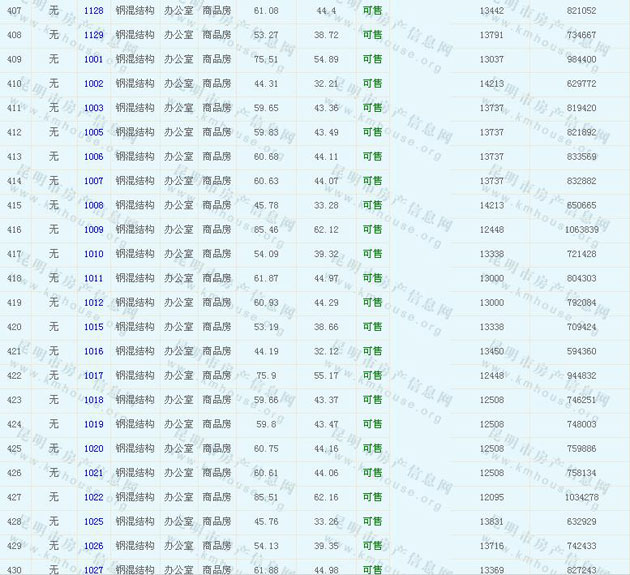The height and width of the screenshot is (575, 630).
Task: Select area value 85.51 cell
Action: (x=266, y=497)
